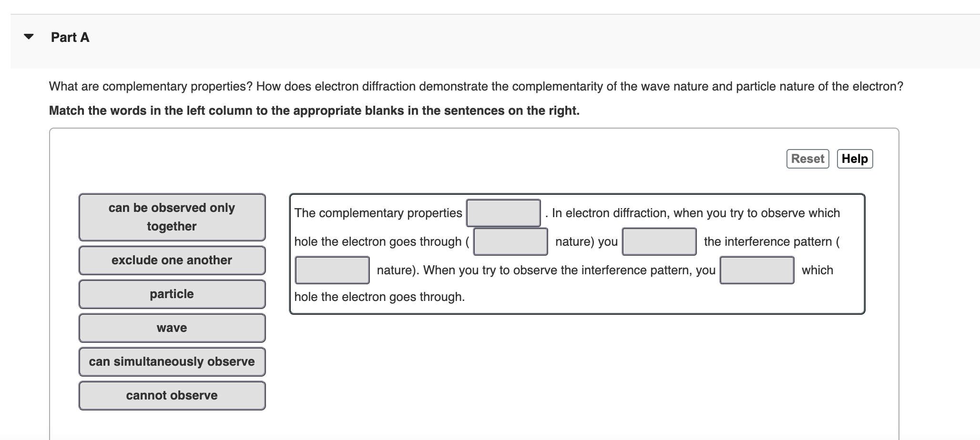The image size is (980, 440).
Task: Click the blank beginning the 'nature)' line
Action: [x=332, y=270]
